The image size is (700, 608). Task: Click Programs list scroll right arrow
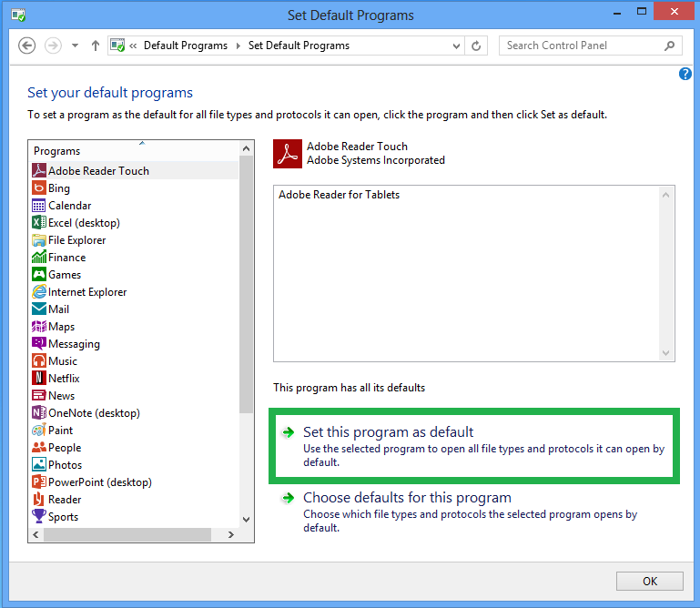point(231,535)
